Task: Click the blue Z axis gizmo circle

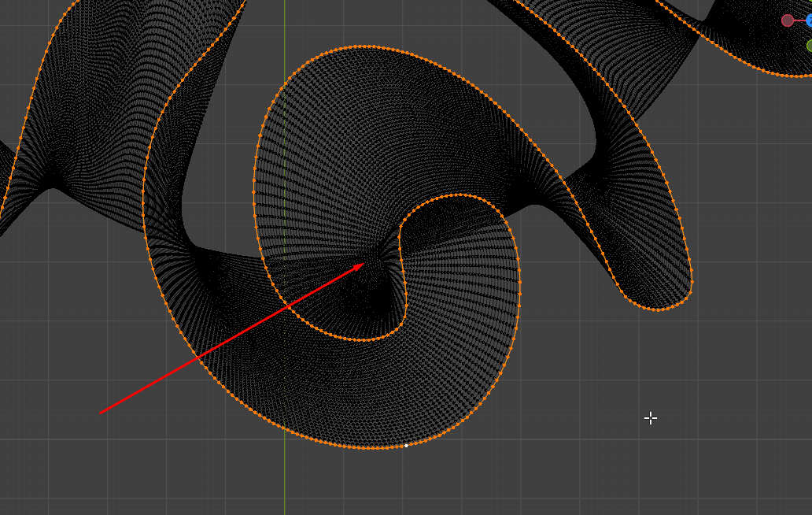Action: tap(810, 20)
